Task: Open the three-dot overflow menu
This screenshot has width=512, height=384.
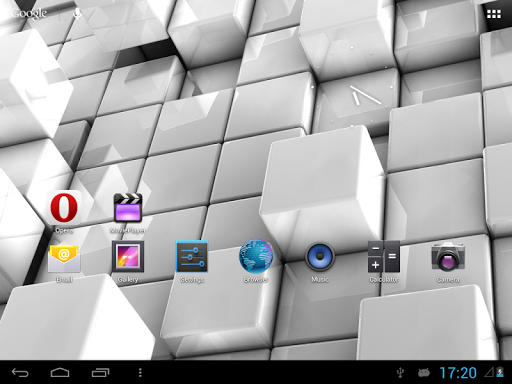Action: pos(140,372)
